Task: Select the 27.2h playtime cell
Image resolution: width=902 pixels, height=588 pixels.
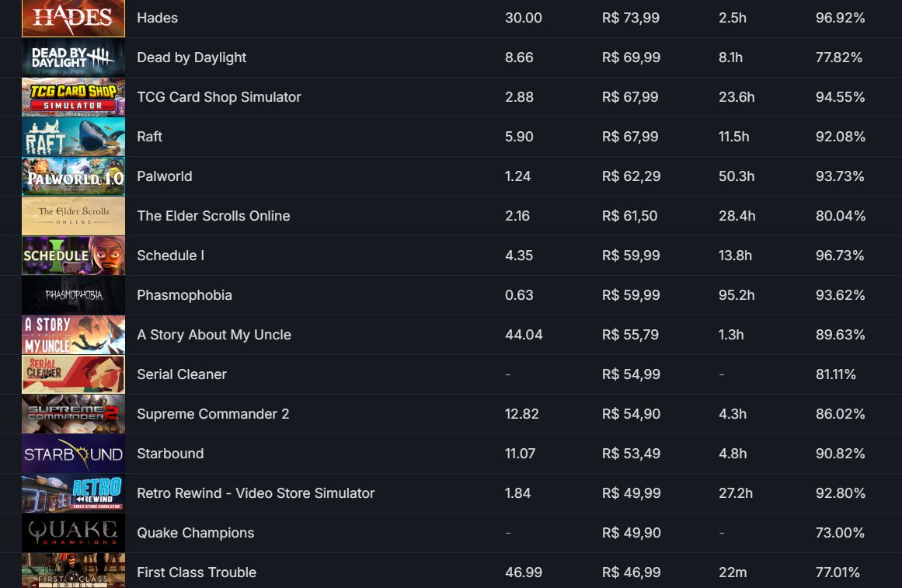Action: pyautogui.click(x=735, y=494)
